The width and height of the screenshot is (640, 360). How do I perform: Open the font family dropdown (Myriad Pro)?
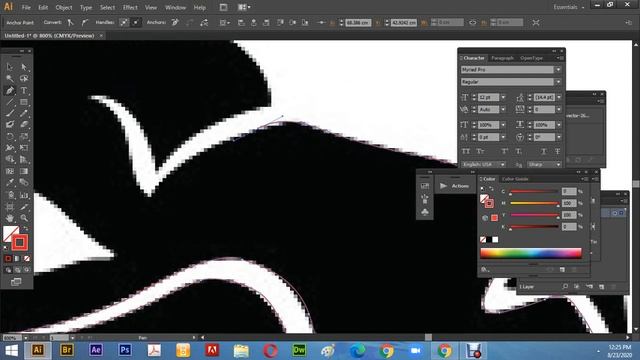(558, 70)
